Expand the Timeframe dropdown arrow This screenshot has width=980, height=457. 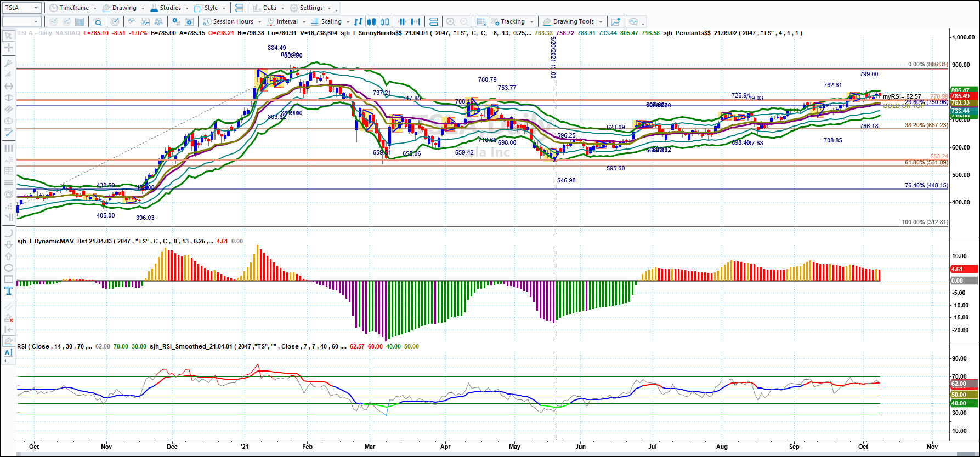point(95,8)
